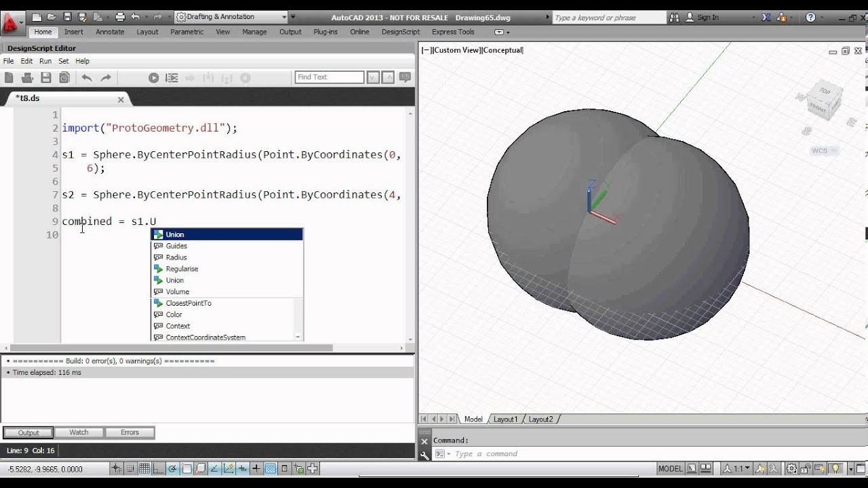Toggle Infer Constraints in status bar
Image resolution: width=868 pixels, height=488 pixels.
[x=117, y=468]
